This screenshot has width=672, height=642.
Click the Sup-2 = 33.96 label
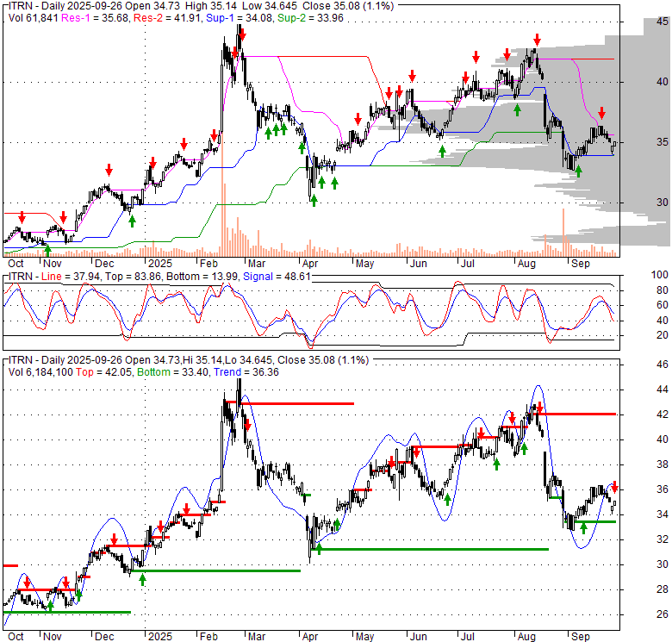310,18
